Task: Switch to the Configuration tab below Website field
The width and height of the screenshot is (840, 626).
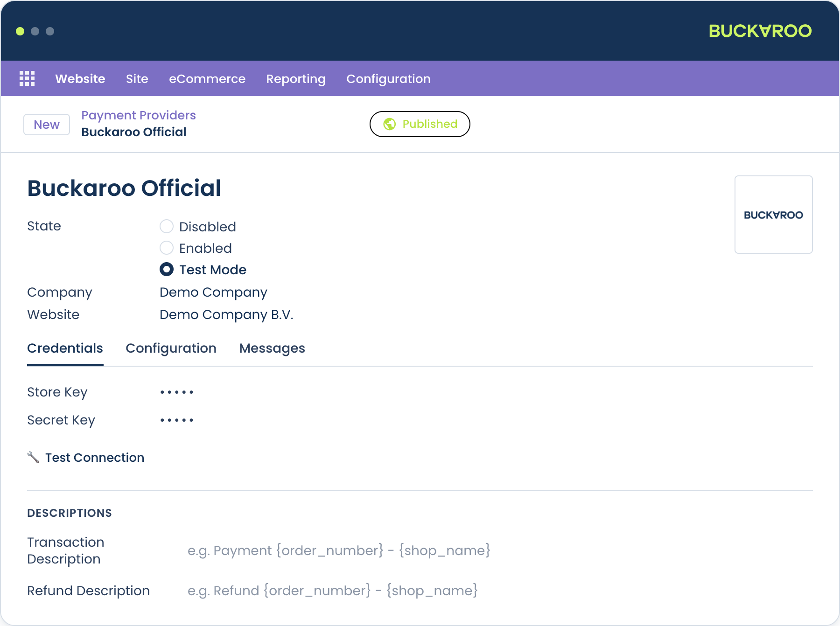Action: pyautogui.click(x=171, y=348)
